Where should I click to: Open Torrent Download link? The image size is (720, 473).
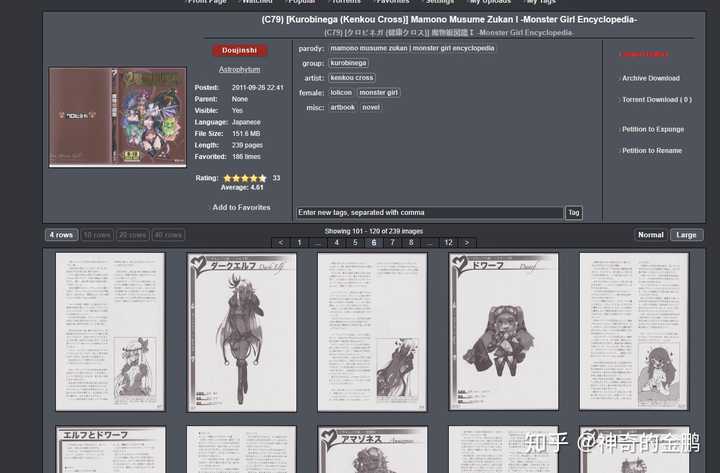[657, 100]
